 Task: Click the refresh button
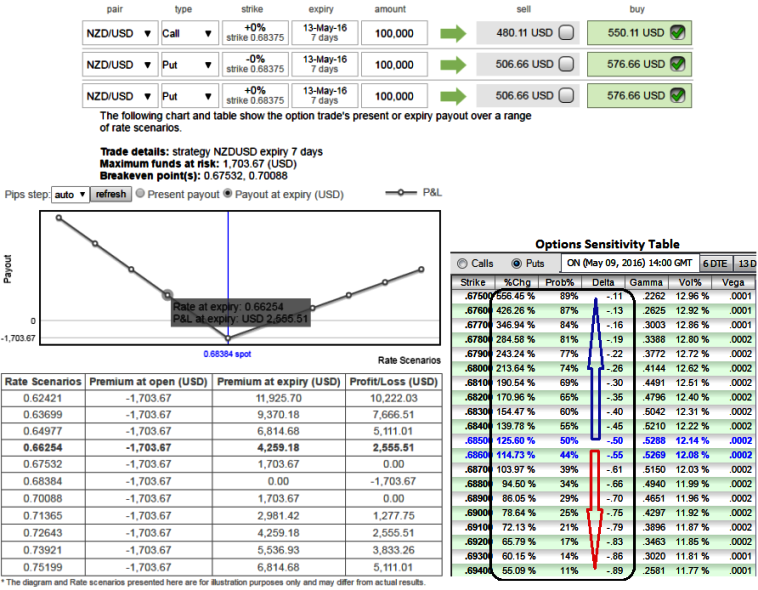[x=111, y=194]
